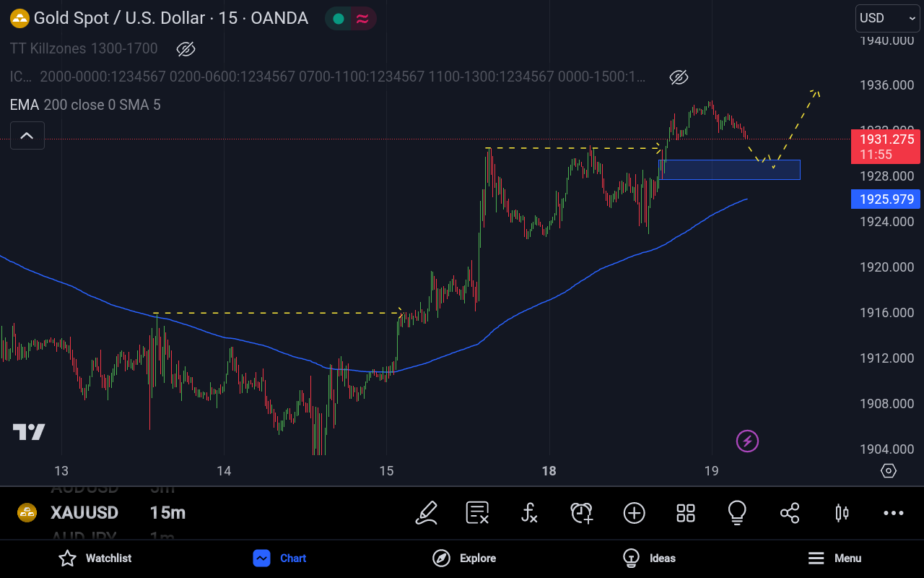The height and width of the screenshot is (578, 924).
Task: Toggle the green market status indicator
Action: 338,19
